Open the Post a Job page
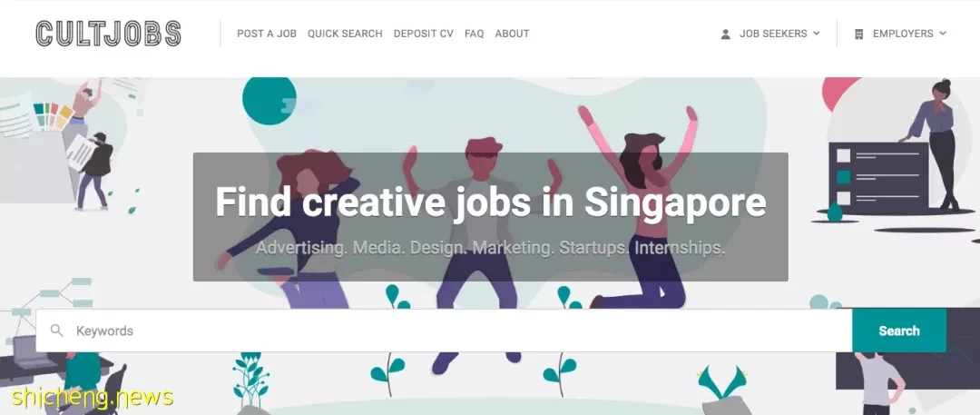The height and width of the screenshot is (415, 980). 266,34
